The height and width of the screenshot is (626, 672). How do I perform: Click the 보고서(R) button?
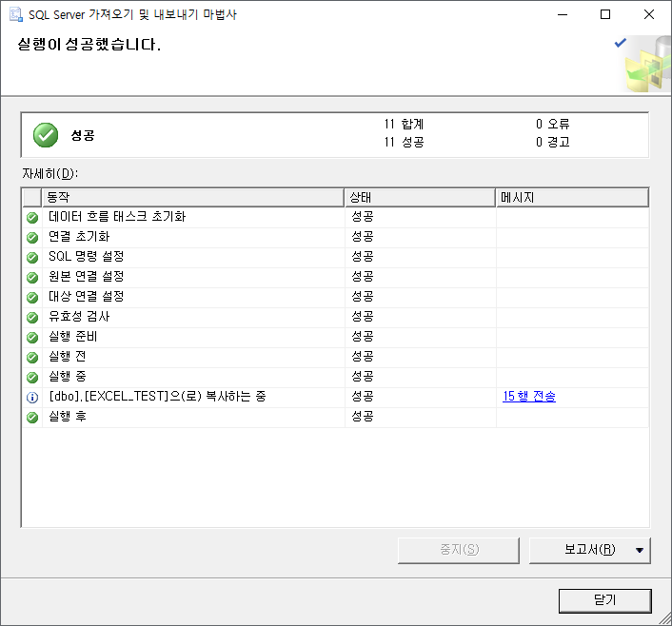tap(579, 550)
